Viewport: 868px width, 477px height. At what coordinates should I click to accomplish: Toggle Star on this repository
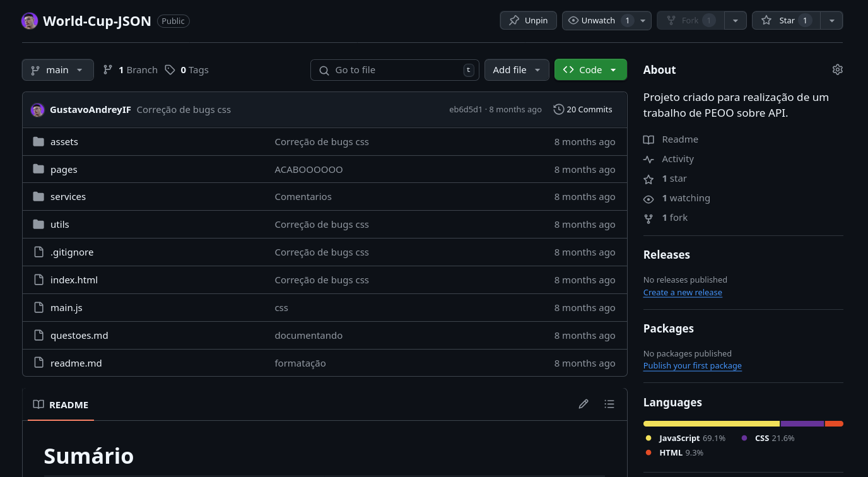[786, 20]
